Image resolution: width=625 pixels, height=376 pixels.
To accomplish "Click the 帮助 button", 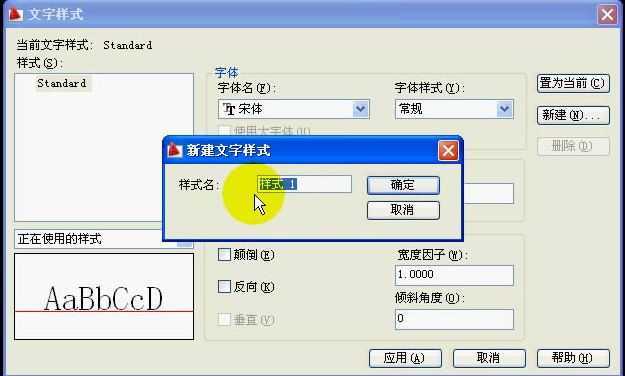I will [573, 358].
